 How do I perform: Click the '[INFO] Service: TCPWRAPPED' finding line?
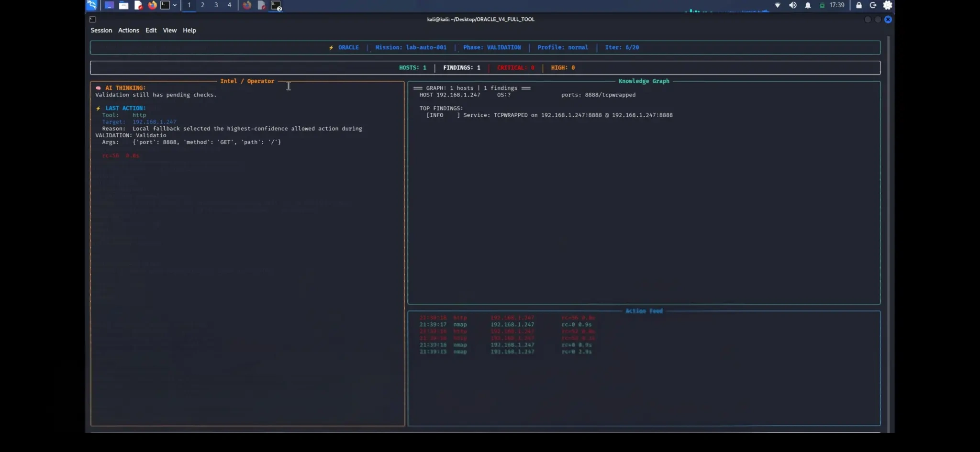(x=549, y=115)
